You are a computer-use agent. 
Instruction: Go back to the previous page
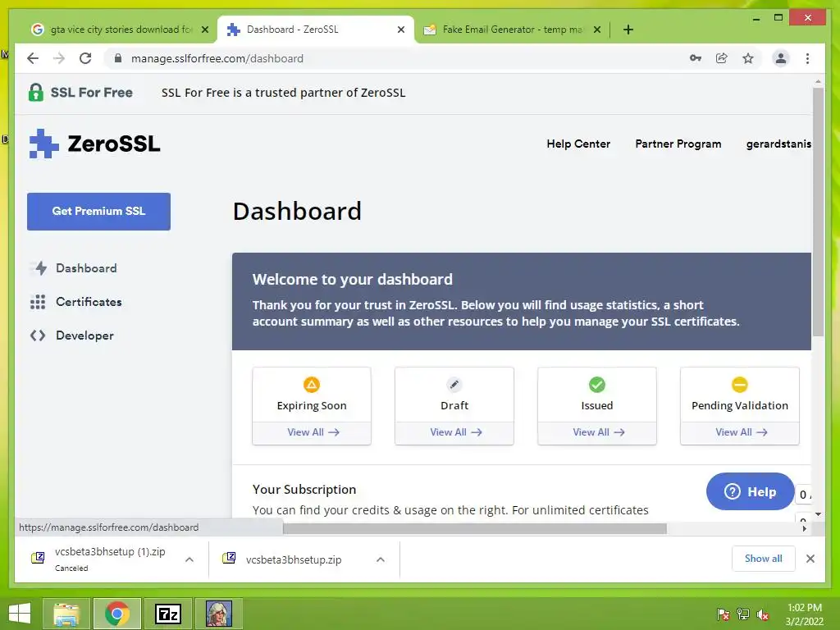pos(33,58)
